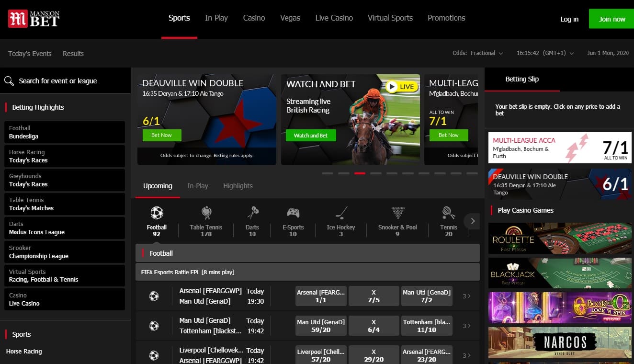
Task: Open the Book of Oz game thumbnail
Action: pyautogui.click(x=560, y=307)
